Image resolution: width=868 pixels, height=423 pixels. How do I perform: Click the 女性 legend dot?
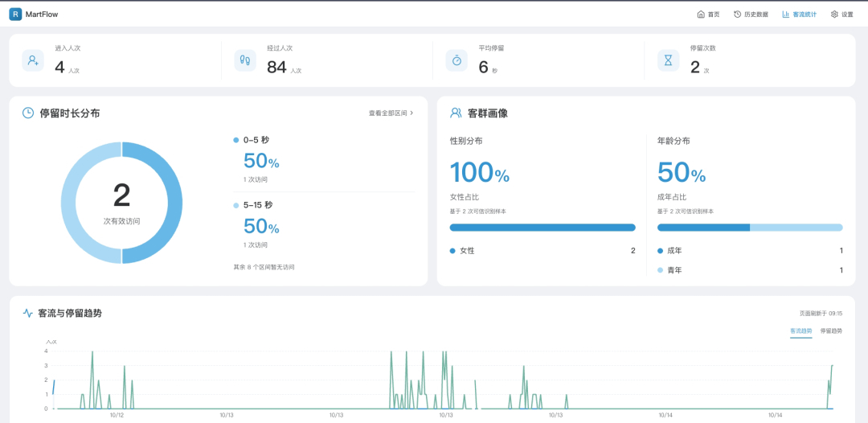click(x=452, y=251)
